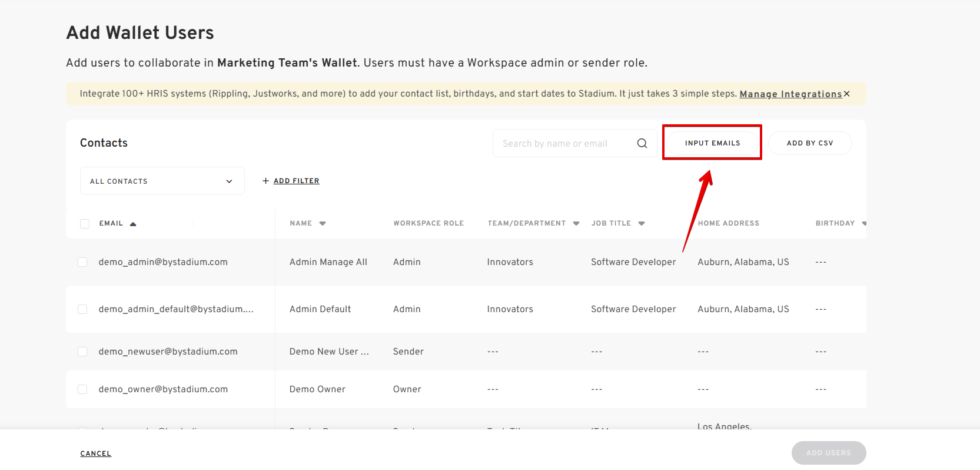
Task: Sort by Birthday column arrow
Action: click(864, 223)
